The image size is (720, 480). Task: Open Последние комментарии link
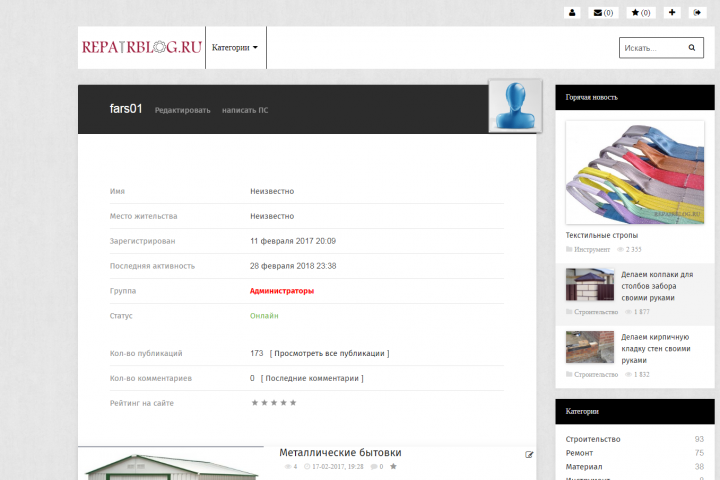[x=312, y=378]
